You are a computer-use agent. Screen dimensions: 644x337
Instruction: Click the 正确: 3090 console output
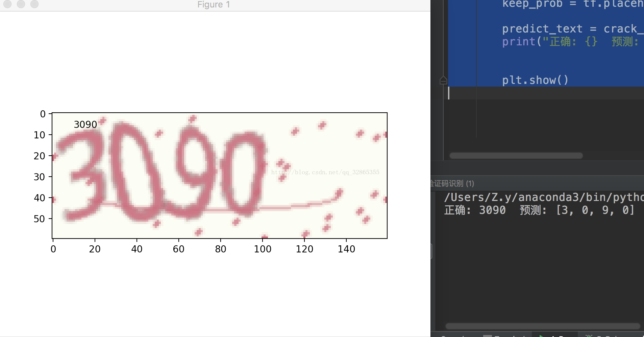475,210
